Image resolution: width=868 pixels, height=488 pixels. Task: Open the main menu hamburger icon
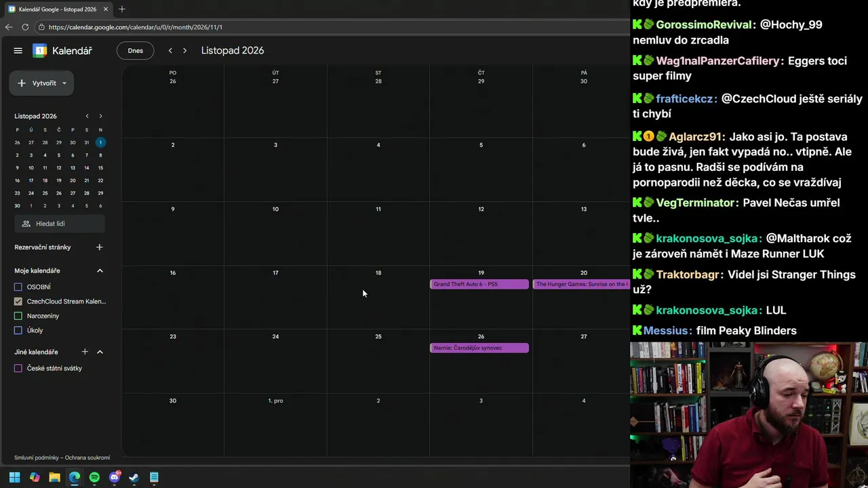tap(18, 51)
